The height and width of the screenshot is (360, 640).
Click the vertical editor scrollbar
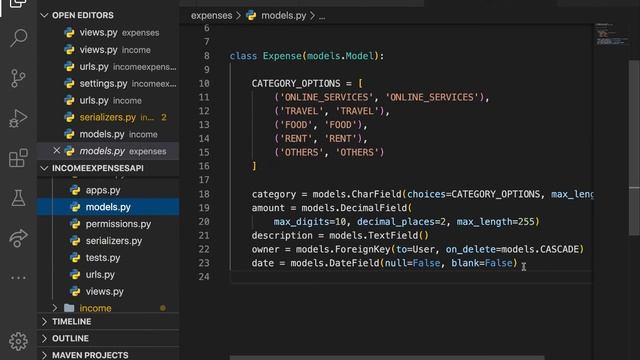(634, 148)
